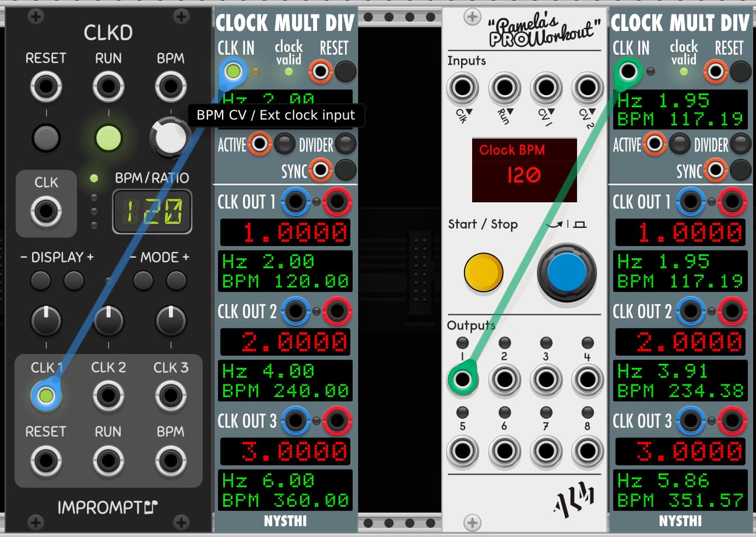Click output jack 4 on Pamela's Workout
Screen dimensions: 756x537
tap(588, 380)
